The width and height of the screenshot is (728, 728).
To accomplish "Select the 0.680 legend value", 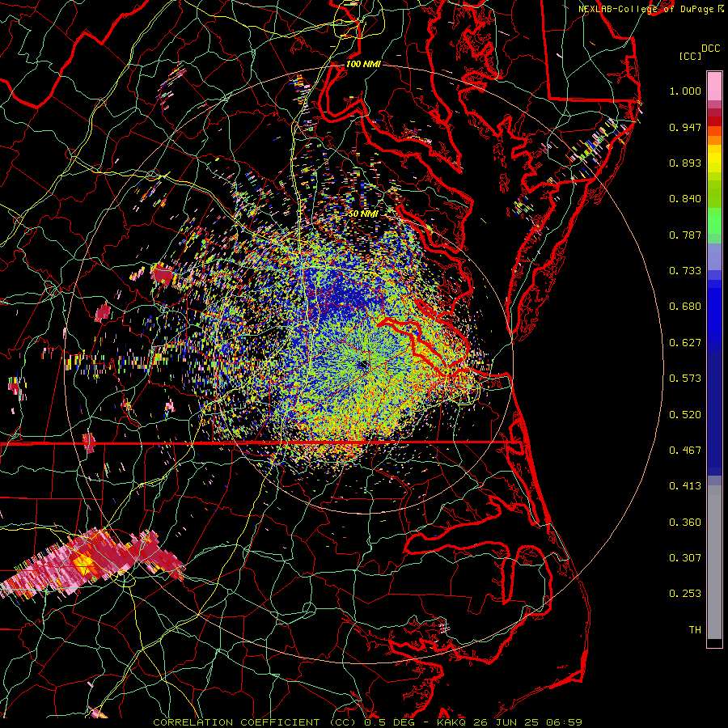I will pos(685,307).
